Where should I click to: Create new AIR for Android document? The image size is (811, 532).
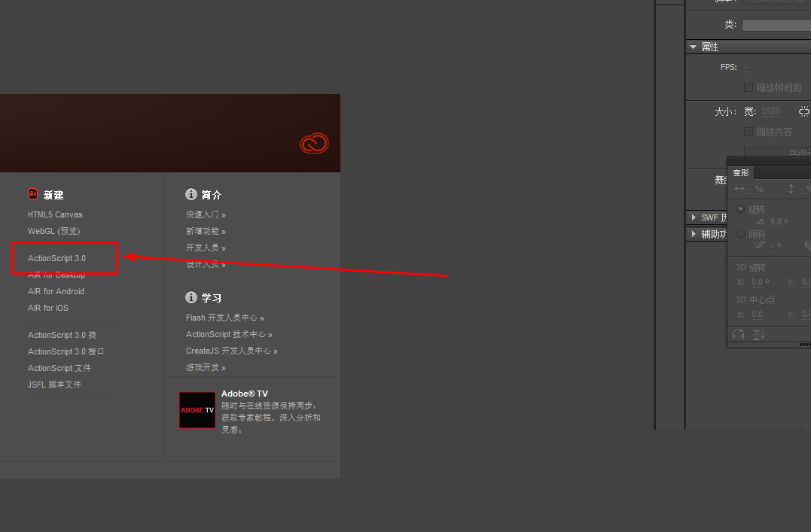pyautogui.click(x=56, y=291)
